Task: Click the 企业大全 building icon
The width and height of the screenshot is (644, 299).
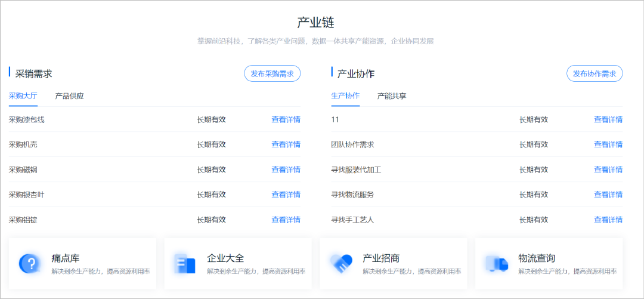Action: 185,264
